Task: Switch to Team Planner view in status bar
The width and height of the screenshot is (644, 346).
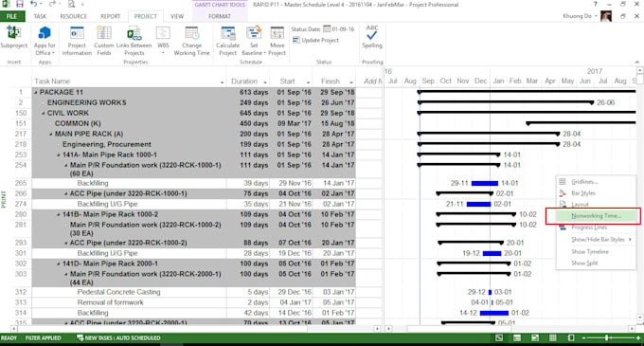Action: tap(535, 337)
